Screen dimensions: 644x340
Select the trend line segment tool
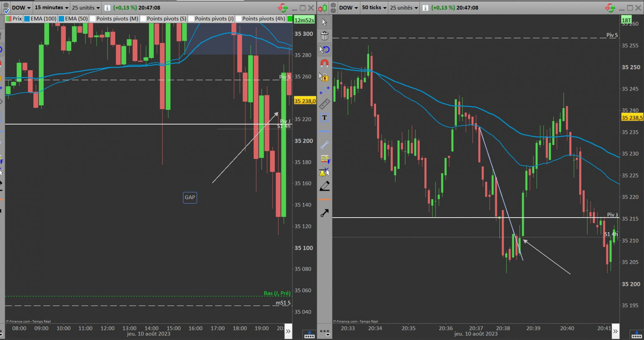point(325,145)
